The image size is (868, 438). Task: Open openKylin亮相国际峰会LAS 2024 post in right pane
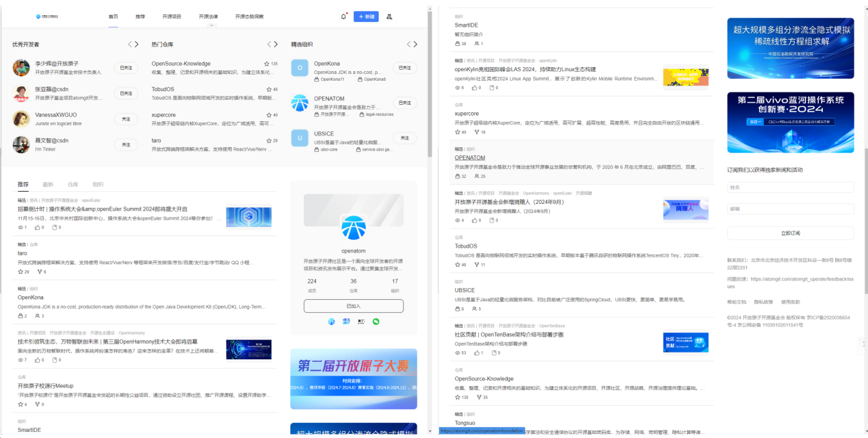pyautogui.click(x=525, y=70)
